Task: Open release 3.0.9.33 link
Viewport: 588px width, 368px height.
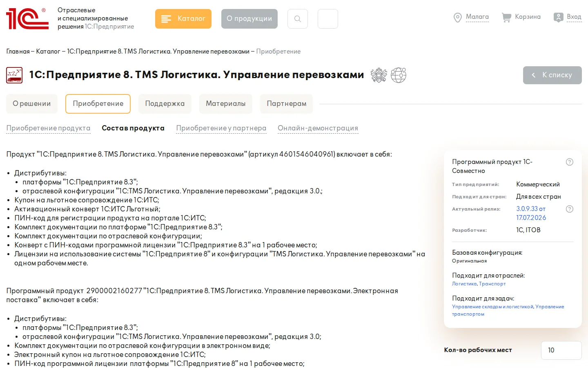Action: (x=531, y=213)
